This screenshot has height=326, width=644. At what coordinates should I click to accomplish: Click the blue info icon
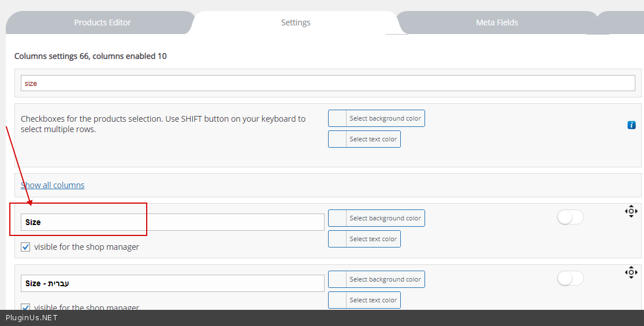(x=631, y=125)
